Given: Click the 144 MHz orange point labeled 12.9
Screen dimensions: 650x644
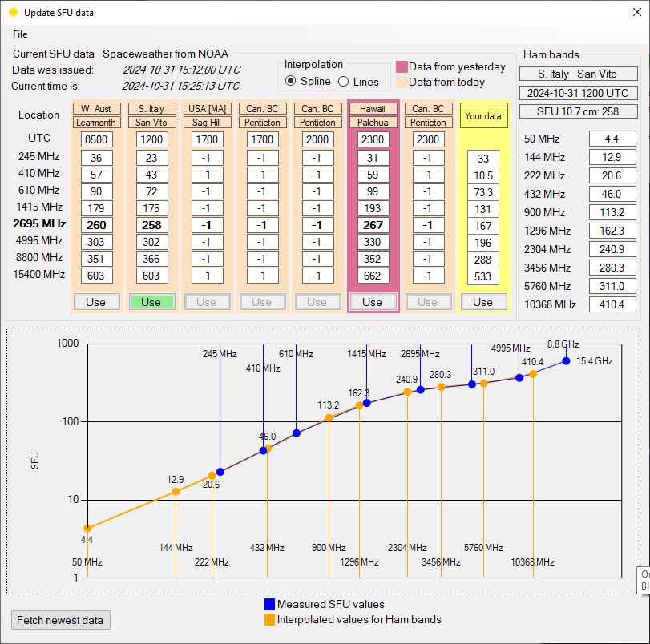Looking at the screenshot, I should point(176,492).
